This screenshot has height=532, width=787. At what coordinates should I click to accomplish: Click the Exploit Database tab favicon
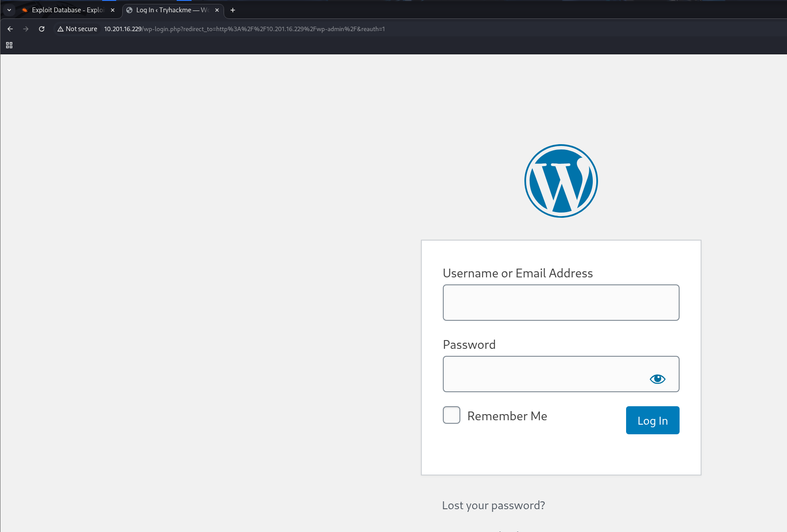click(x=25, y=10)
